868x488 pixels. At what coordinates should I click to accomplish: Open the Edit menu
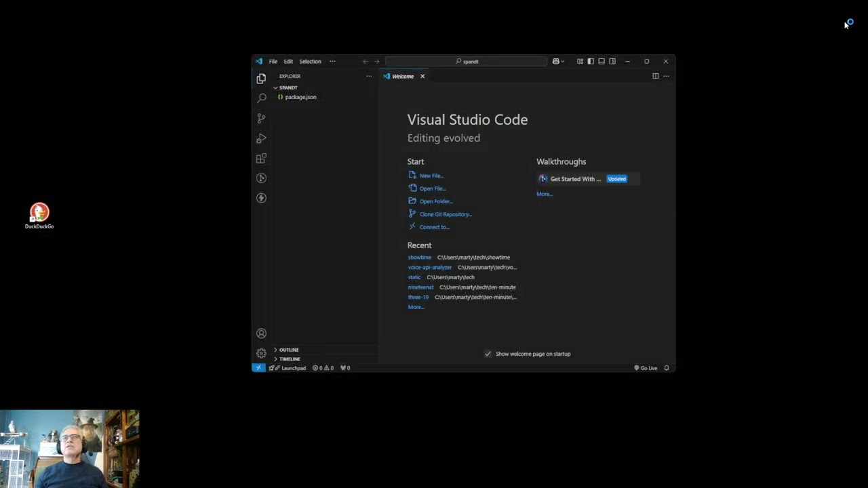(288, 62)
